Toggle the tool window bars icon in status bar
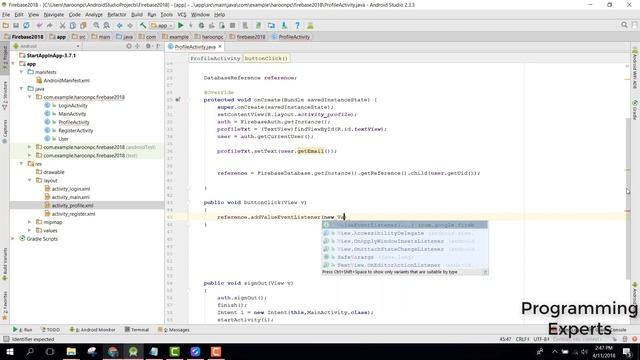 [6, 339]
